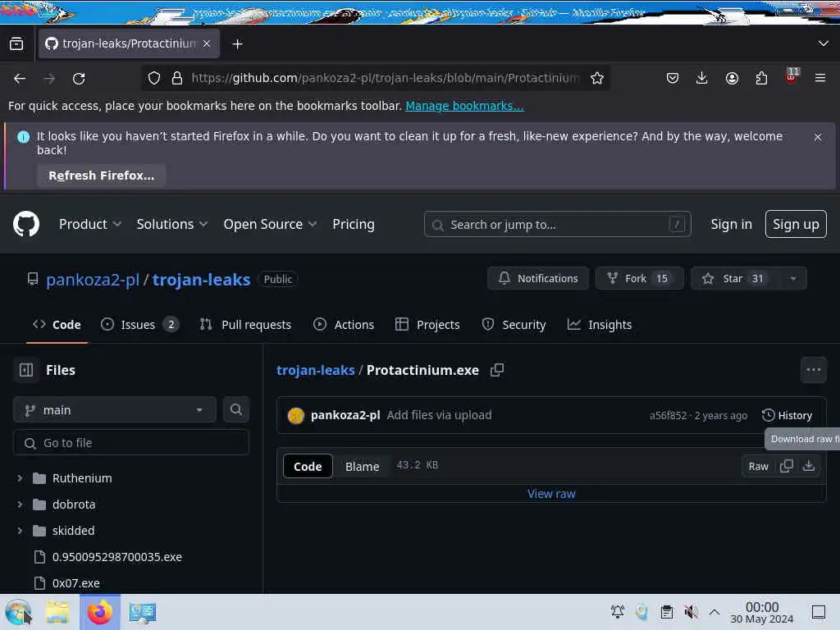The height and width of the screenshot is (630, 840).
Task: Open the star lists dropdown arrow
Action: pos(793,279)
